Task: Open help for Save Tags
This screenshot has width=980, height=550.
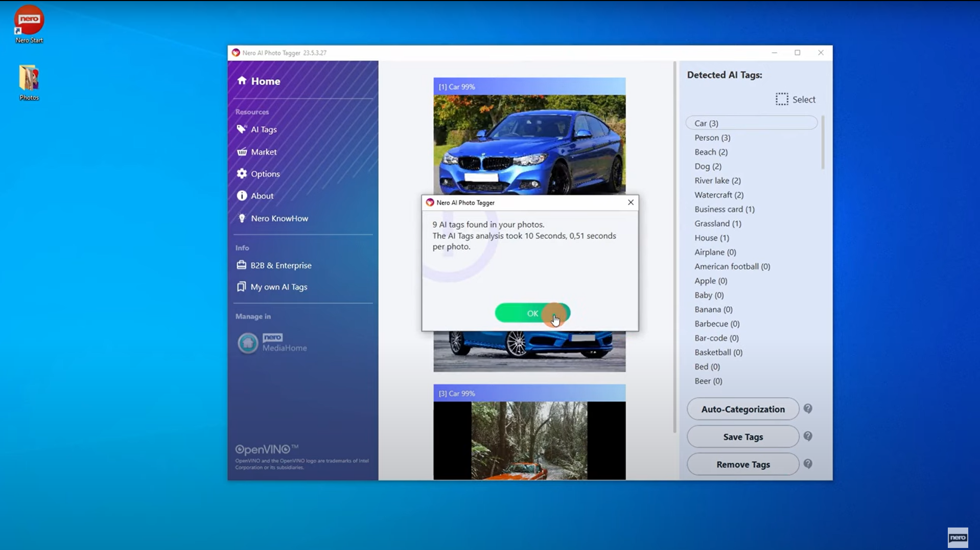Action: click(808, 436)
